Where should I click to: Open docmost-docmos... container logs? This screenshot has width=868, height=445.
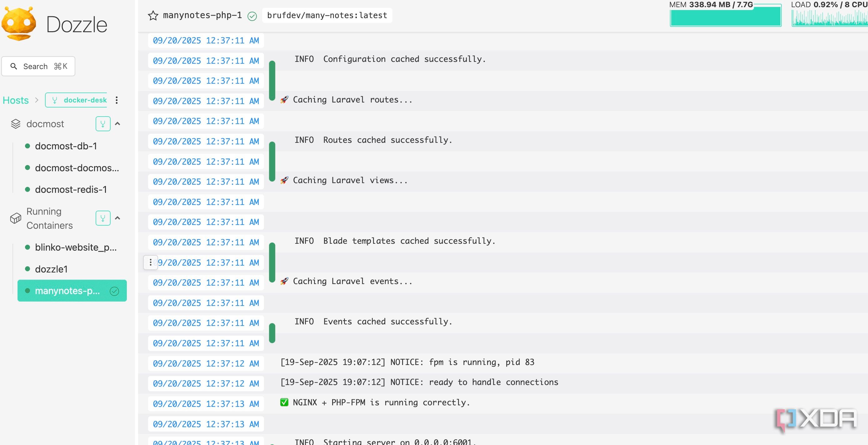pyautogui.click(x=77, y=168)
